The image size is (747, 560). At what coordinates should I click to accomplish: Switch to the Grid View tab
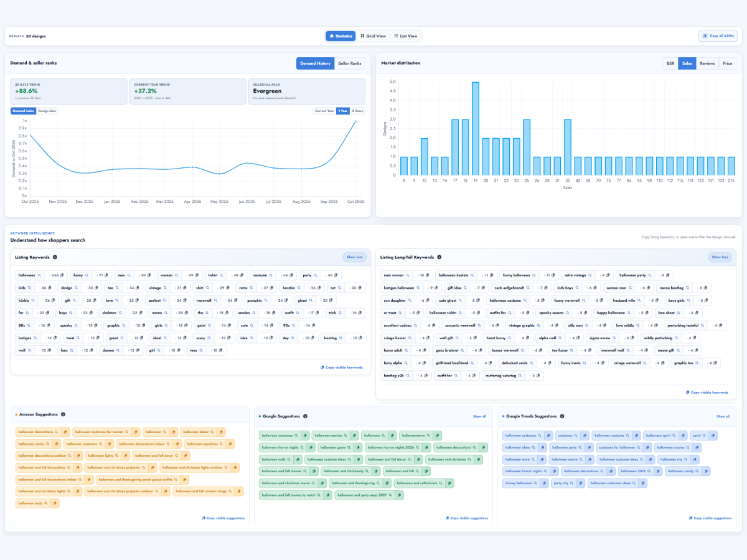pyautogui.click(x=373, y=36)
